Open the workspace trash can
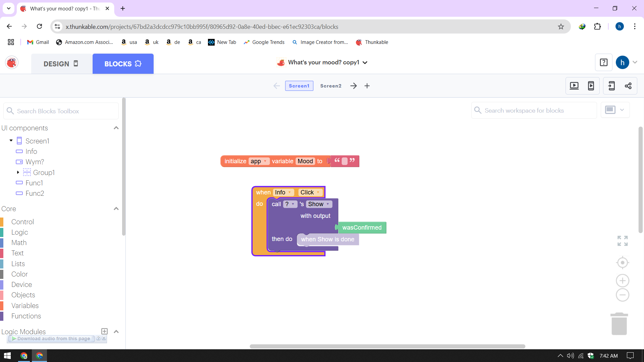The width and height of the screenshot is (644, 362). click(x=619, y=323)
